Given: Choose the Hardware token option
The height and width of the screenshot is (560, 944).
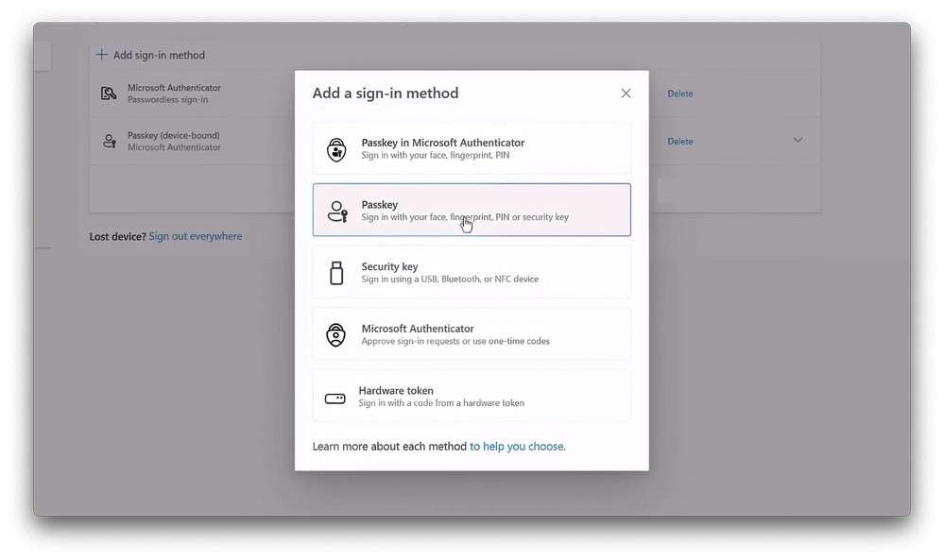Looking at the screenshot, I should 472,396.
